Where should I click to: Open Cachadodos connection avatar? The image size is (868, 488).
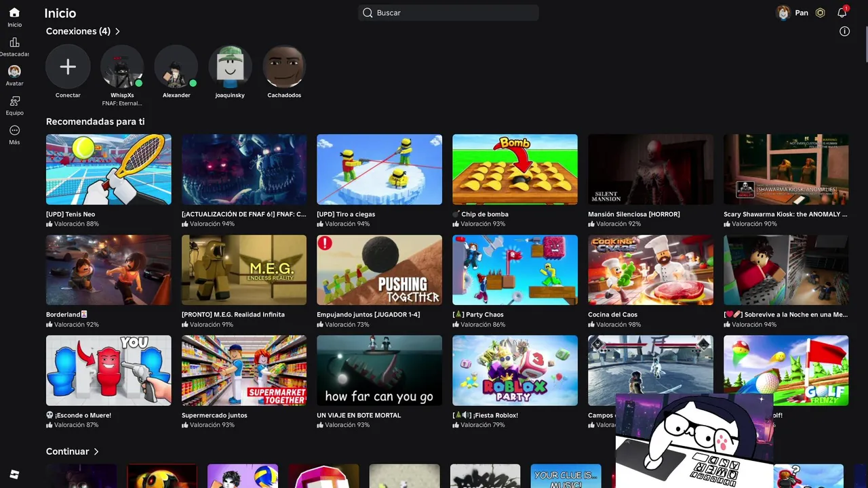(x=284, y=66)
